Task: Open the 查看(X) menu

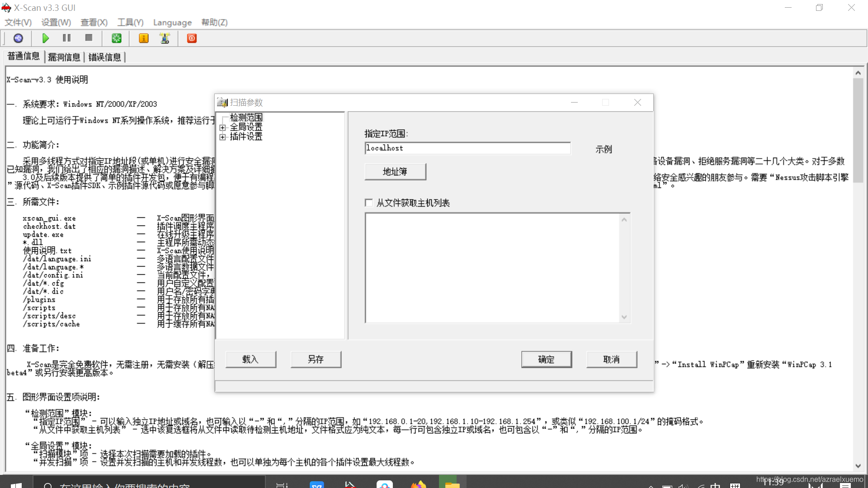Action: point(94,23)
